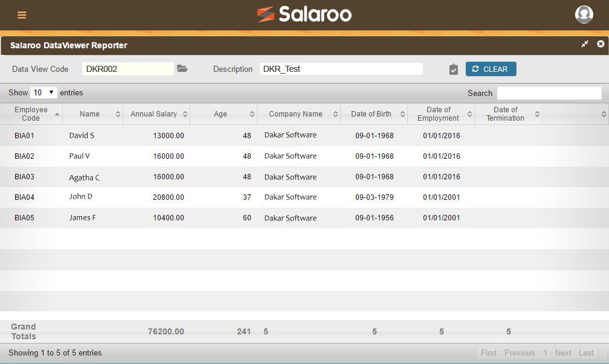The image size is (609, 364).
Task: Click Grand Totals label
Action: click(24, 331)
